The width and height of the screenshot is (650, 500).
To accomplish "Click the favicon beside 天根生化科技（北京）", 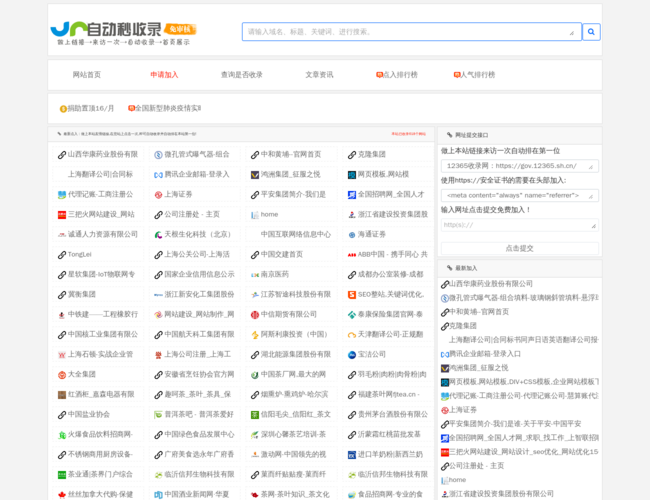I will (158, 235).
